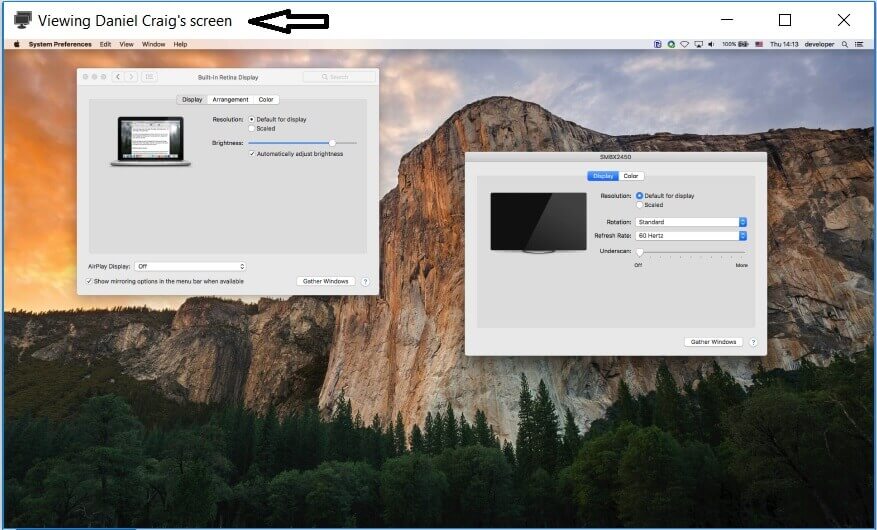Click the external monitor thumbnail image
The height and width of the screenshot is (530, 877).
[539, 223]
